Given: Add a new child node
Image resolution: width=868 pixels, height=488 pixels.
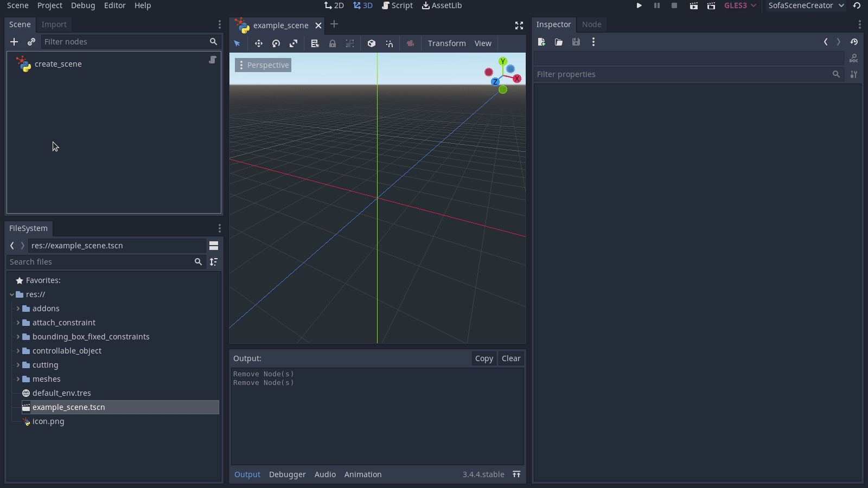Looking at the screenshot, I should tap(14, 42).
